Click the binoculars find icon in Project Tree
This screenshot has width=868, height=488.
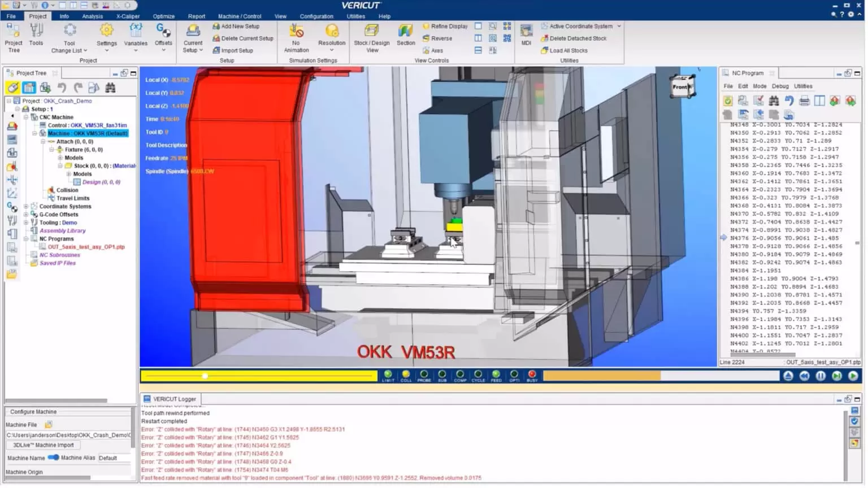110,88
